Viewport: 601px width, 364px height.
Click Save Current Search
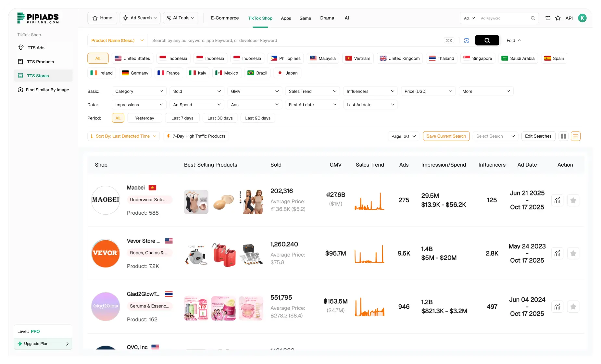(446, 136)
